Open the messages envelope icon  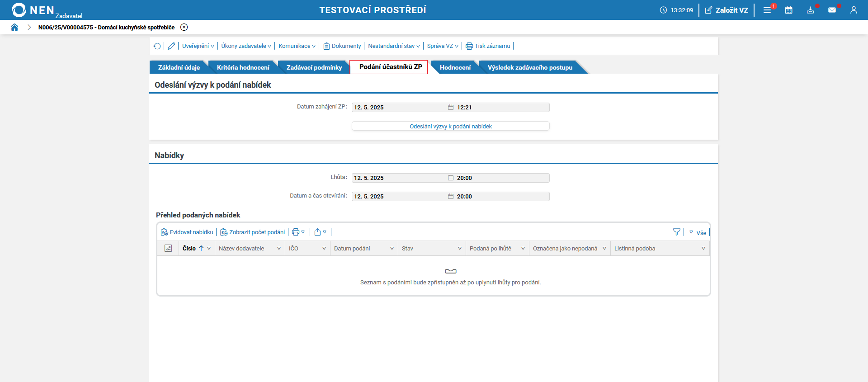pos(832,10)
